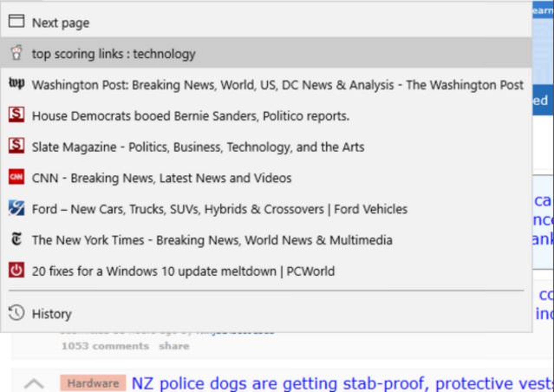Click the red PCWorld power icon

16,270
